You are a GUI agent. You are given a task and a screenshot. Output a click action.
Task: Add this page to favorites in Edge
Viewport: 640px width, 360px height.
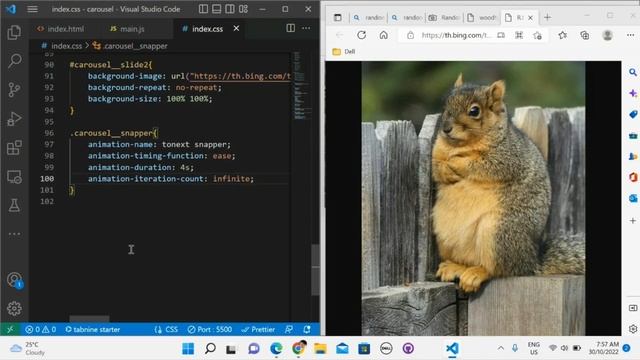click(x=537, y=36)
